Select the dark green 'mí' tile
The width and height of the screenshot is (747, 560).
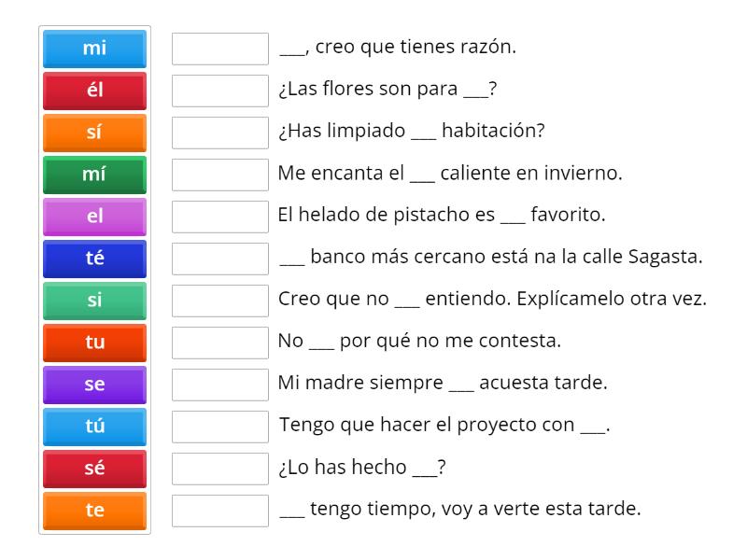(x=94, y=175)
